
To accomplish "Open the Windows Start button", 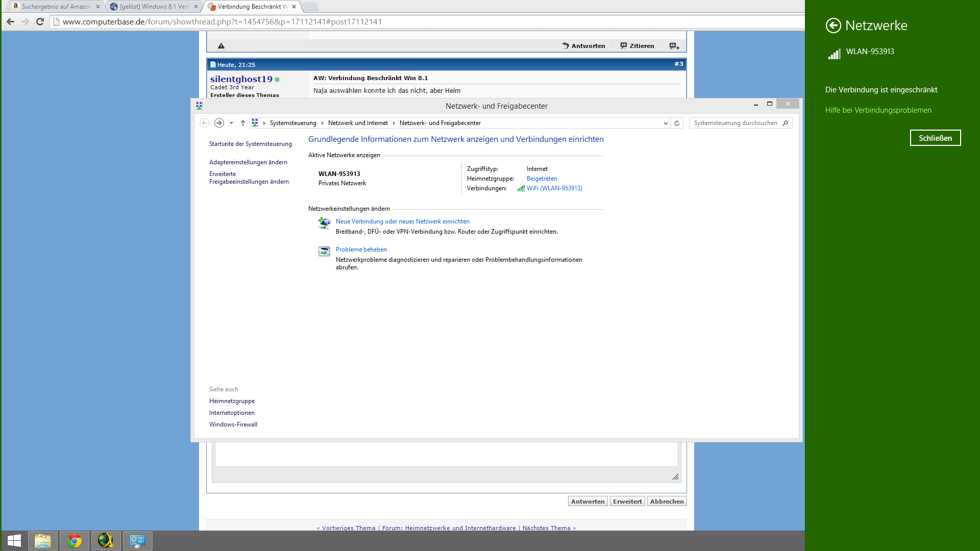I will point(14,541).
